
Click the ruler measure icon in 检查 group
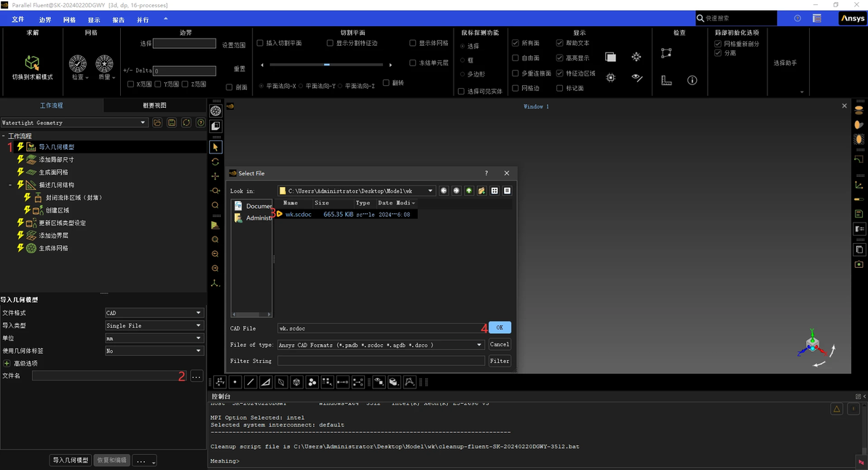click(x=666, y=80)
